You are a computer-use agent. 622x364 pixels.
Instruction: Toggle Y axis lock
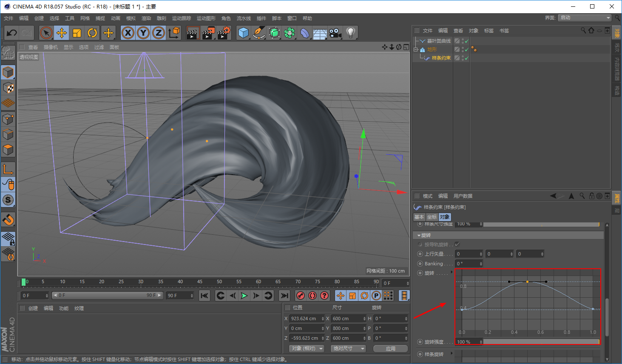tap(143, 33)
